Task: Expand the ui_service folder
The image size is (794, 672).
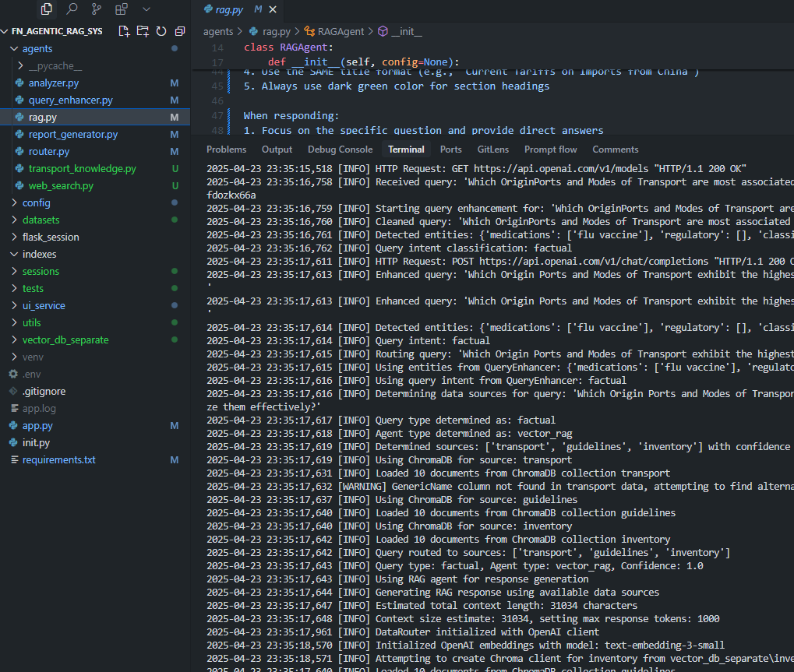Action: click(44, 306)
